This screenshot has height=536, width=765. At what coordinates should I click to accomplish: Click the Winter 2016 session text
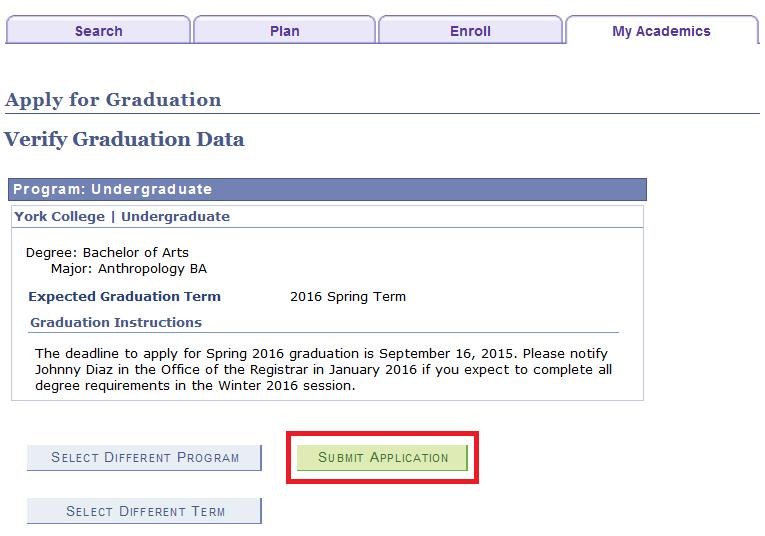pos(269,386)
